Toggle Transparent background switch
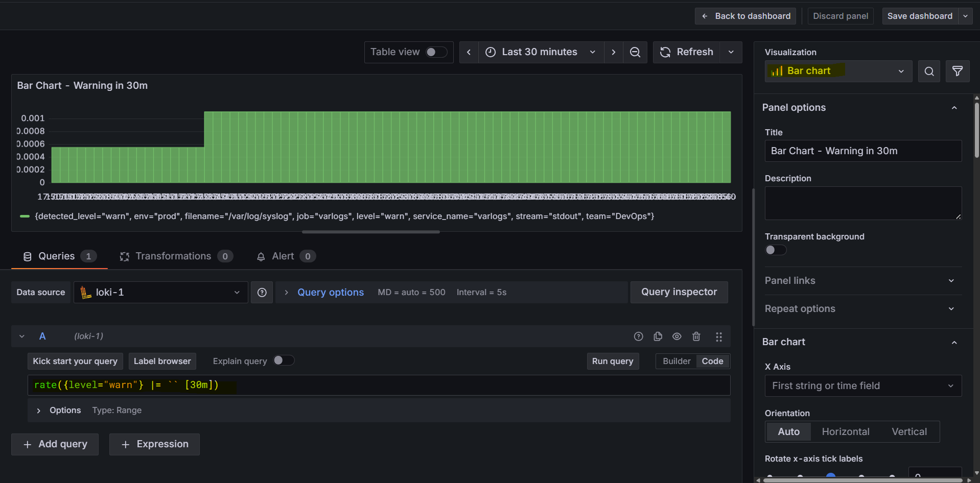 pyautogui.click(x=775, y=250)
